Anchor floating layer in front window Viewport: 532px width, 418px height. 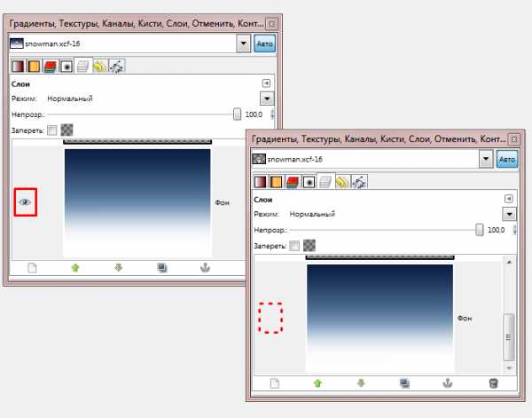pyautogui.click(x=448, y=383)
